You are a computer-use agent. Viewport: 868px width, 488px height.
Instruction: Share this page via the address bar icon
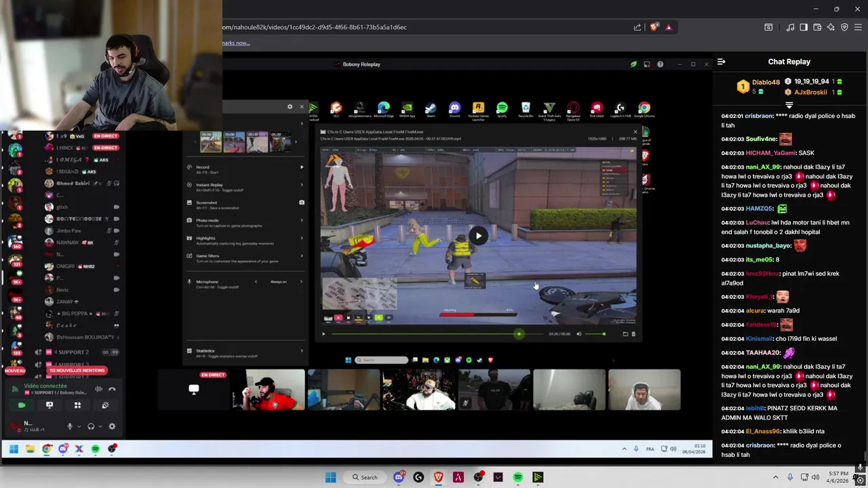click(x=637, y=27)
